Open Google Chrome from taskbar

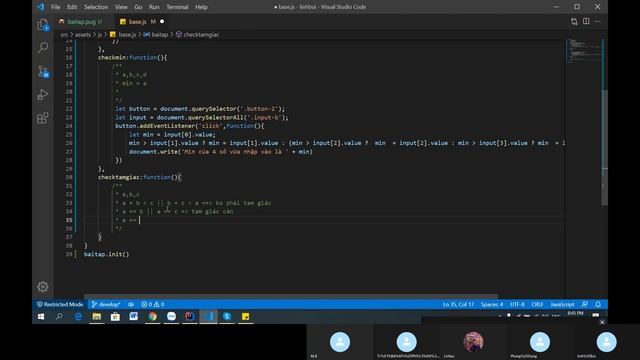[152, 316]
